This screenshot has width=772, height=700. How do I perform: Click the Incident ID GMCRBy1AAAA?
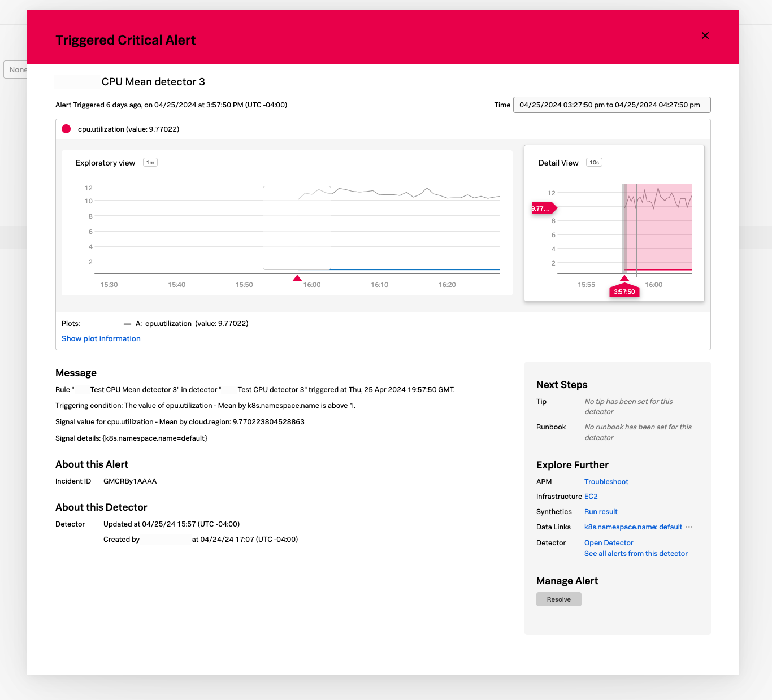[130, 481]
